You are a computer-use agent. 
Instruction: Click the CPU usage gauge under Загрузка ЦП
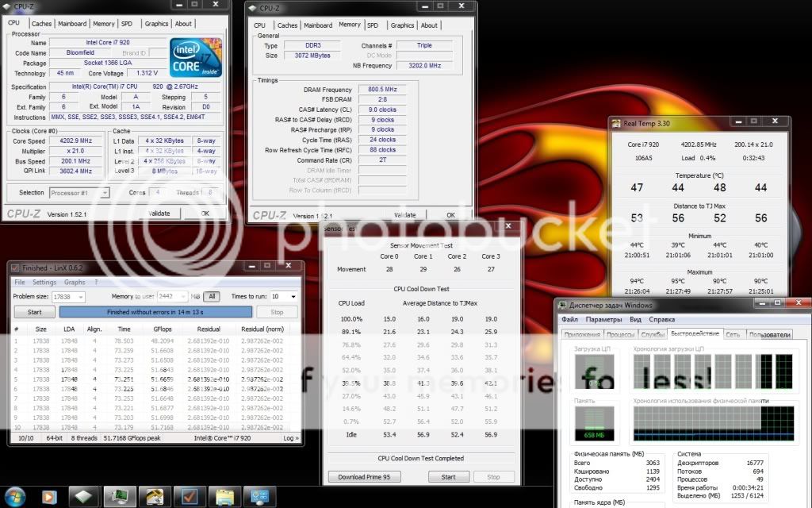(x=594, y=372)
